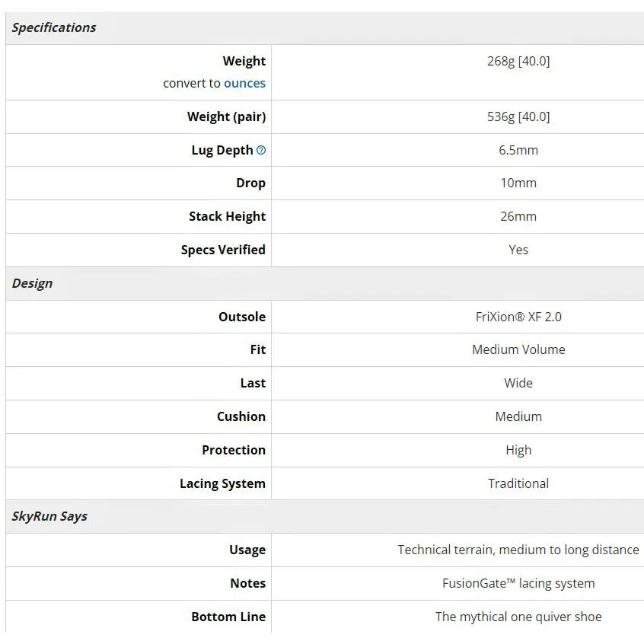
Task: Click the Specs Verified Yes value
Action: pyautogui.click(x=518, y=250)
